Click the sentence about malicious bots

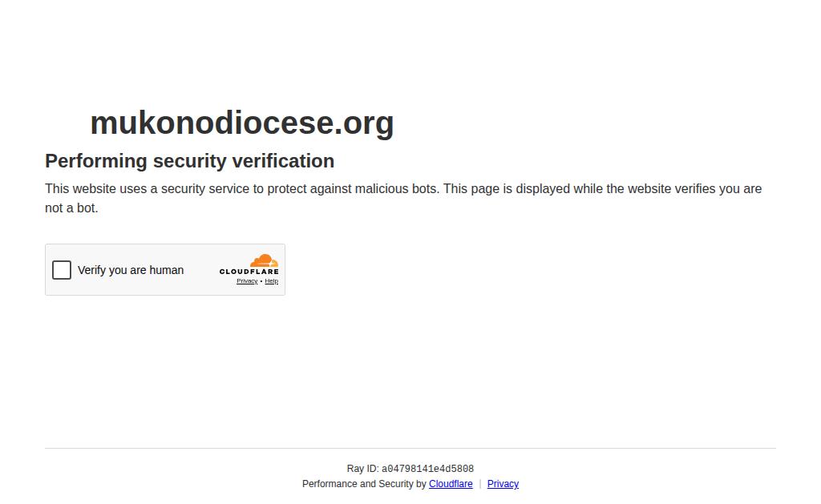click(242, 189)
